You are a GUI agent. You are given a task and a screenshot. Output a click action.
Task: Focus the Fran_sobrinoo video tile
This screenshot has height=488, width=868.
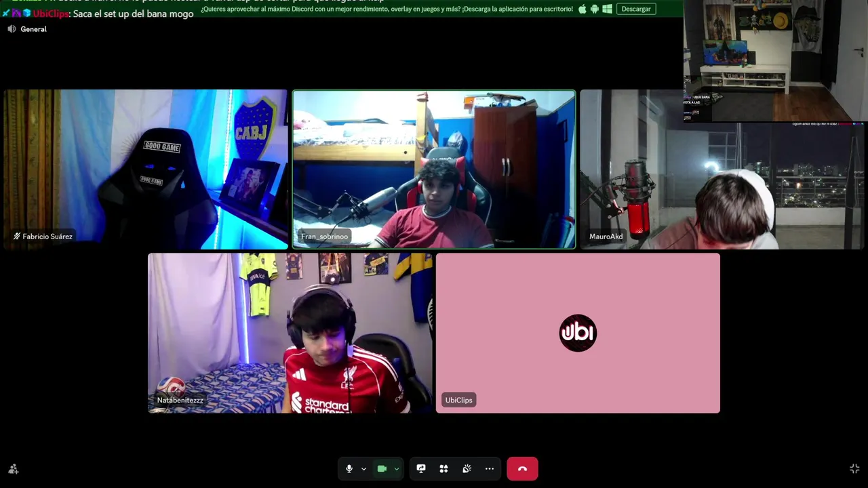434,169
